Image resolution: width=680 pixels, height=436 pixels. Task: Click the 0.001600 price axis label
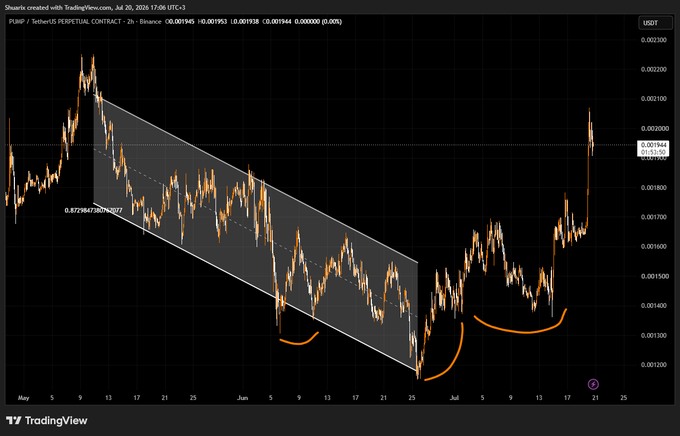coord(654,246)
